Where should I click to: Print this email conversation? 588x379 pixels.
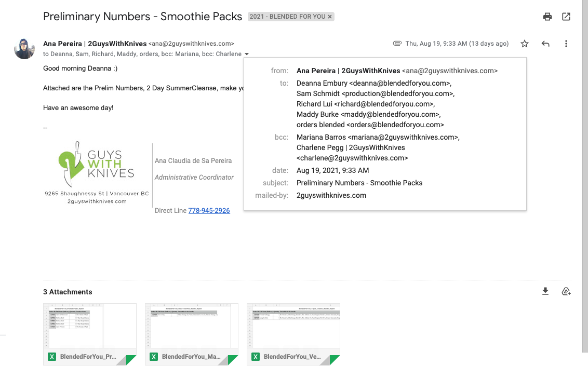(547, 17)
